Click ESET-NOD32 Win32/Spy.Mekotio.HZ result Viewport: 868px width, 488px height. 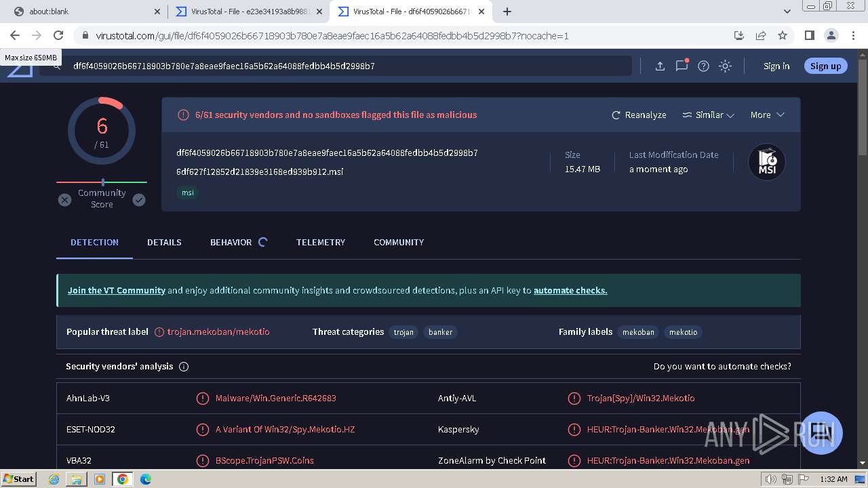point(285,430)
